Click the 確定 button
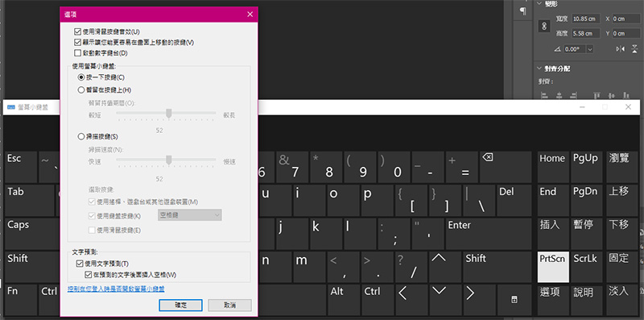The height and width of the screenshot is (320, 644). tap(180, 305)
